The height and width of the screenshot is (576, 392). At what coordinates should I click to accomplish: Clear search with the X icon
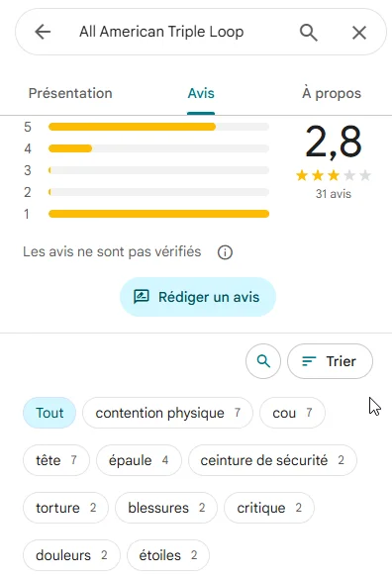[359, 33]
